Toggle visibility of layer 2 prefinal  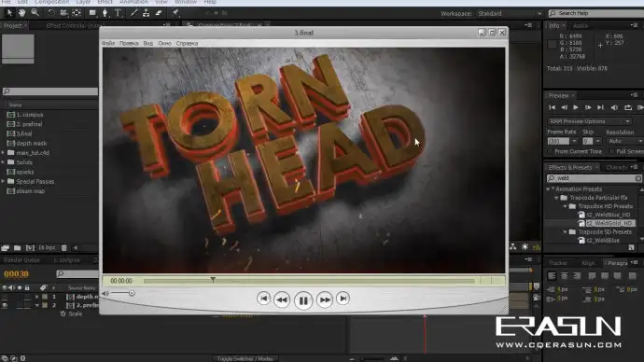[x=5, y=305]
